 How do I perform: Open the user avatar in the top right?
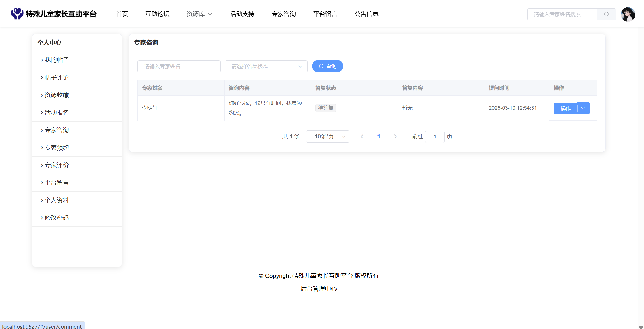(628, 14)
